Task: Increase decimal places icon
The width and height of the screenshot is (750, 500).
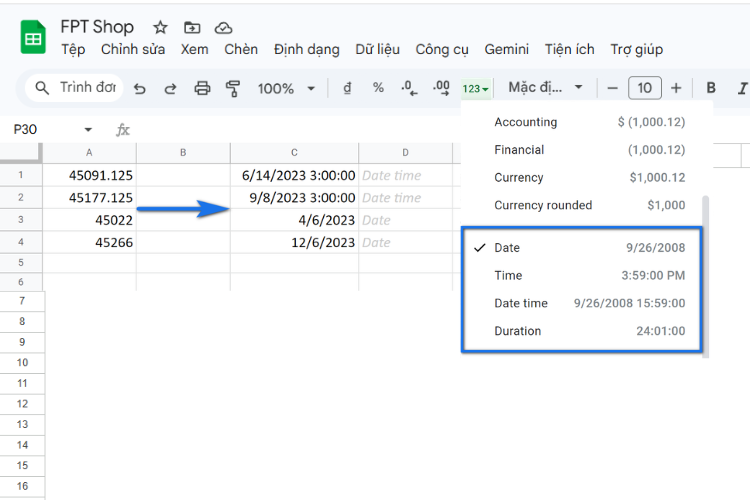Action: click(441, 88)
